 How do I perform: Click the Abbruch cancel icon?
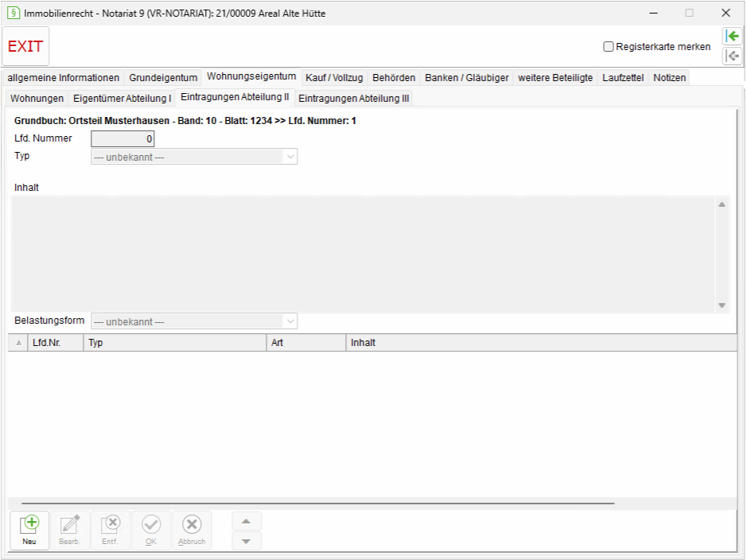(x=192, y=531)
